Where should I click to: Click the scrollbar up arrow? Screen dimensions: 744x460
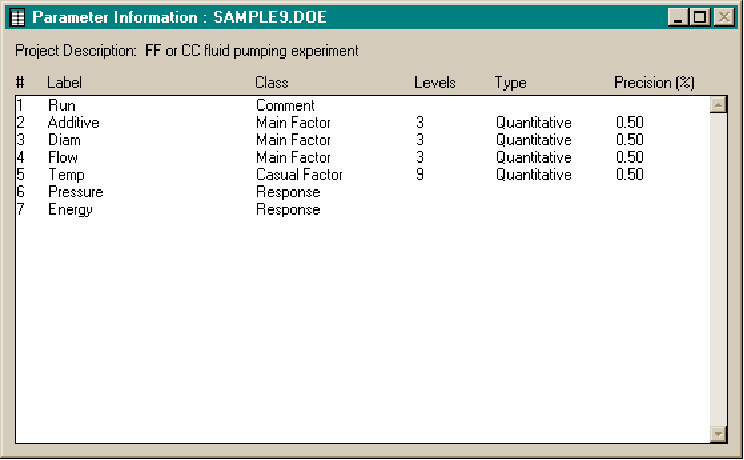tap(718, 104)
